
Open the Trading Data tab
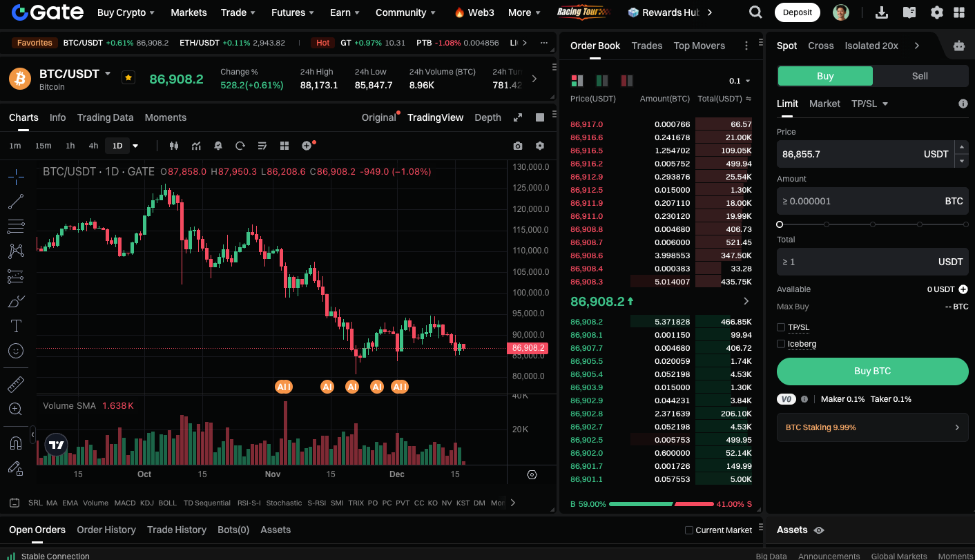(x=105, y=117)
